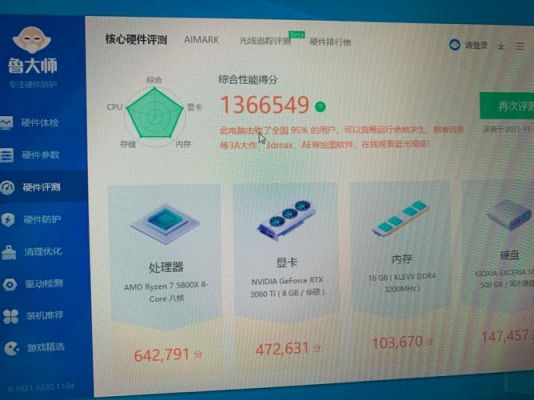The height and width of the screenshot is (400, 534).
Task: Click the login avatar icon
Action: click(x=455, y=45)
